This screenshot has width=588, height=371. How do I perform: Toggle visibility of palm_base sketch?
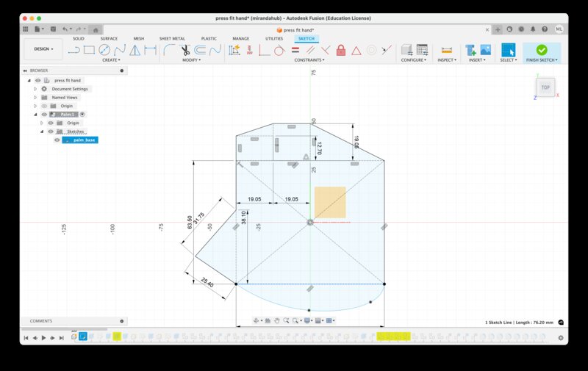point(57,140)
